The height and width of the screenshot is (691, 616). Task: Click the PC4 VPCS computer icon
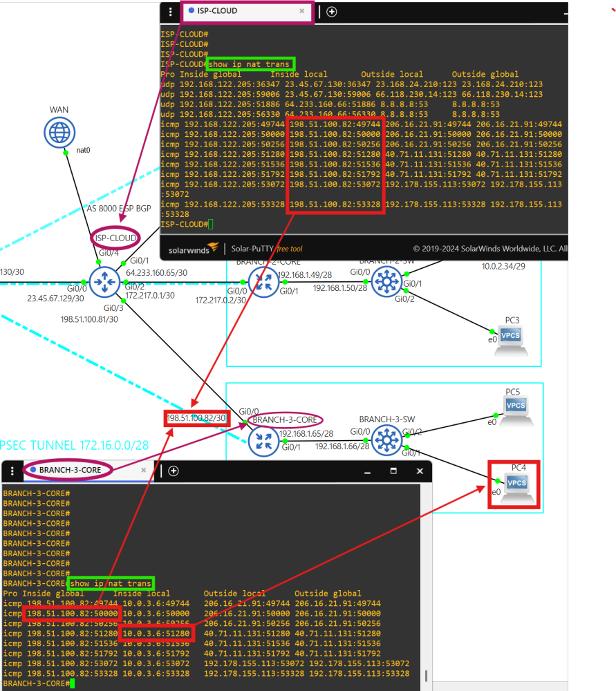[516, 484]
